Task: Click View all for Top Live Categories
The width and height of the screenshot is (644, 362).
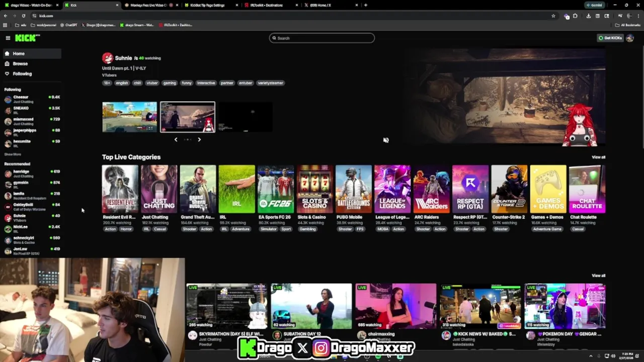Action: point(598,157)
